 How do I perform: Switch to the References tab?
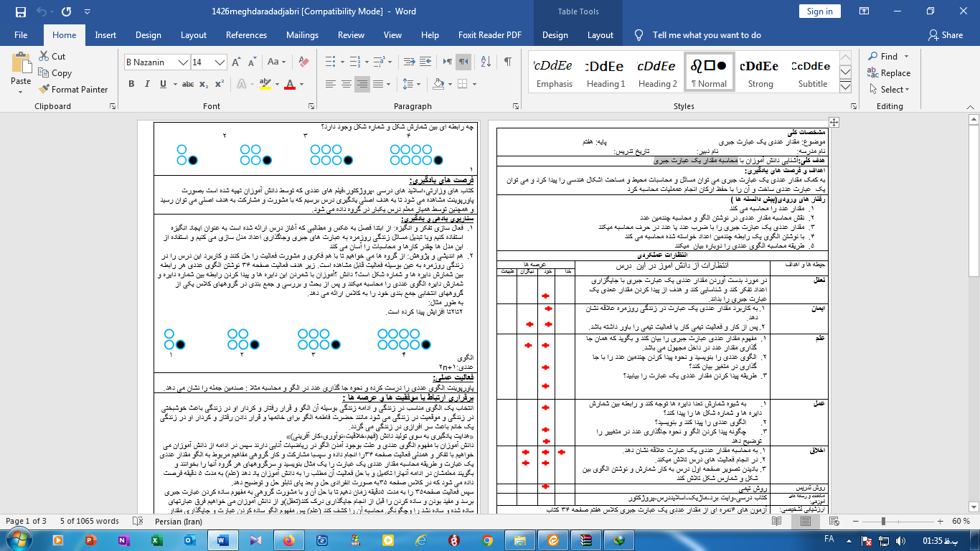coord(246,35)
